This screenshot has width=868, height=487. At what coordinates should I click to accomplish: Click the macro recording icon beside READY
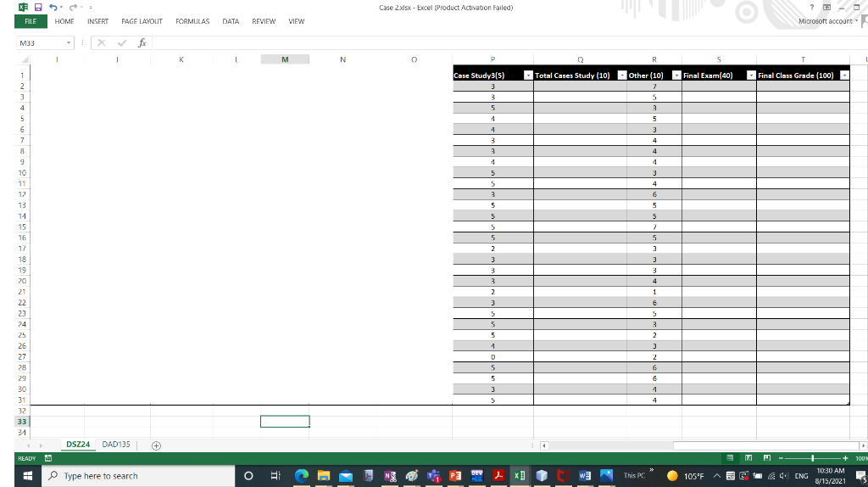click(x=48, y=458)
